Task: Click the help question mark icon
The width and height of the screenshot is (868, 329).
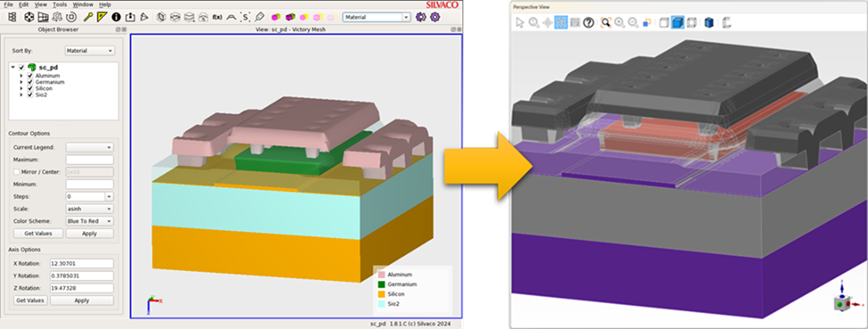Action: 589,22
